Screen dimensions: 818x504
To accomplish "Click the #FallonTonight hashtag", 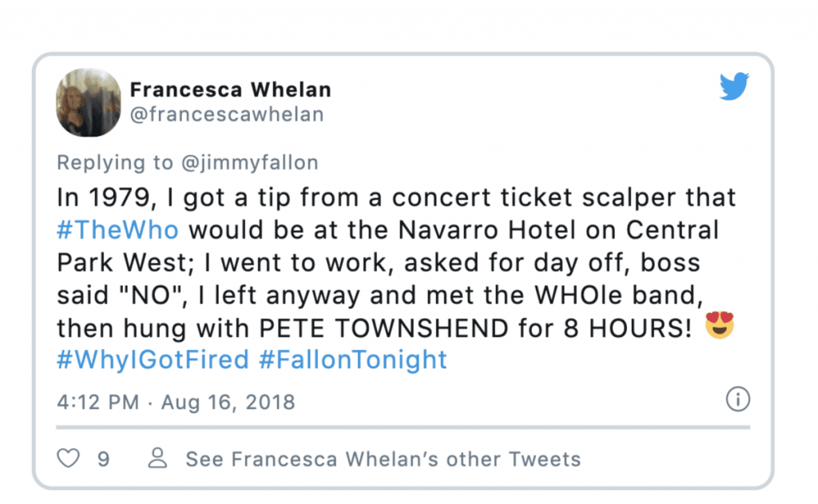I will tap(353, 359).
